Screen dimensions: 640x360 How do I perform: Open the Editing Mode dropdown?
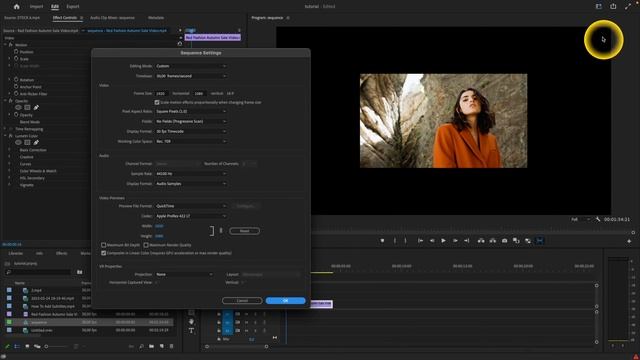(191, 66)
